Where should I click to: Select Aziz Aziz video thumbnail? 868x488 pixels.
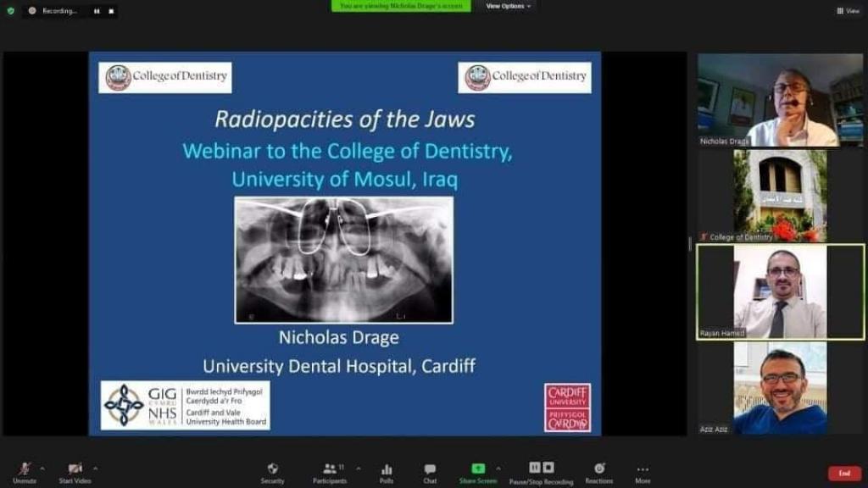[x=780, y=388]
